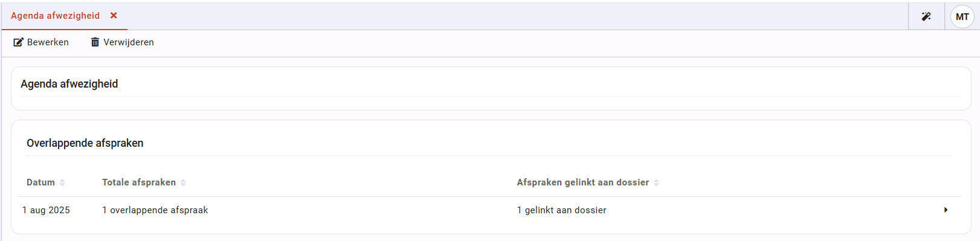Click Afspraken gelinkt aan dossier header
Image resolution: width=980 pixels, height=241 pixels.
tap(583, 182)
